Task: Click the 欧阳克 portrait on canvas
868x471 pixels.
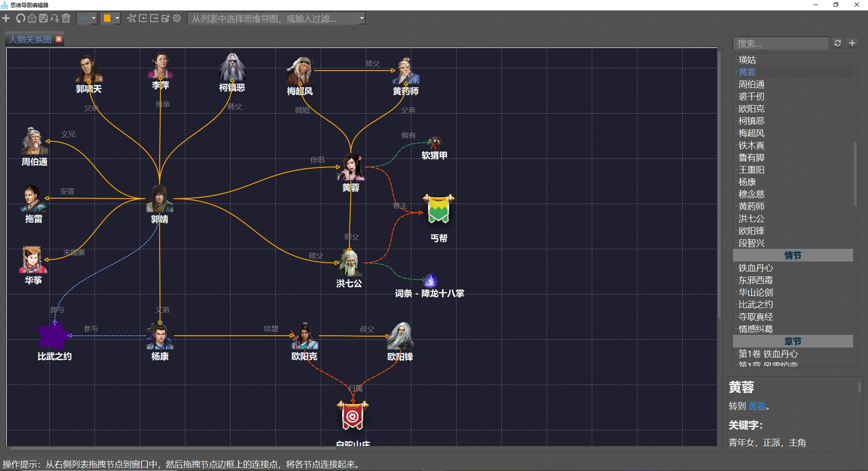Action: (304, 336)
